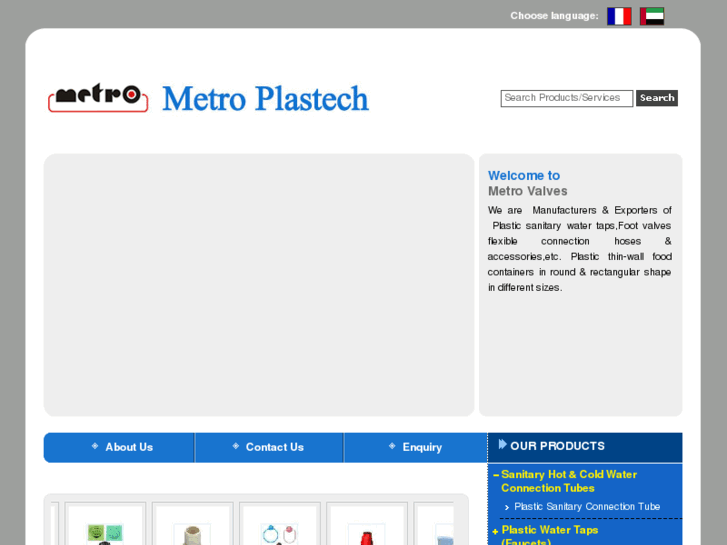Click the Metro logo image

tap(98, 98)
